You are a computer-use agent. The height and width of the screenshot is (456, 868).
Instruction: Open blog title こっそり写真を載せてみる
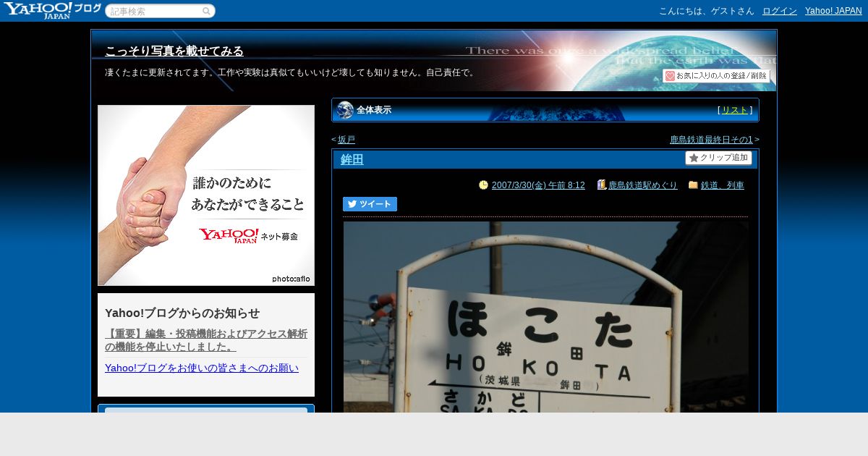(x=174, y=51)
